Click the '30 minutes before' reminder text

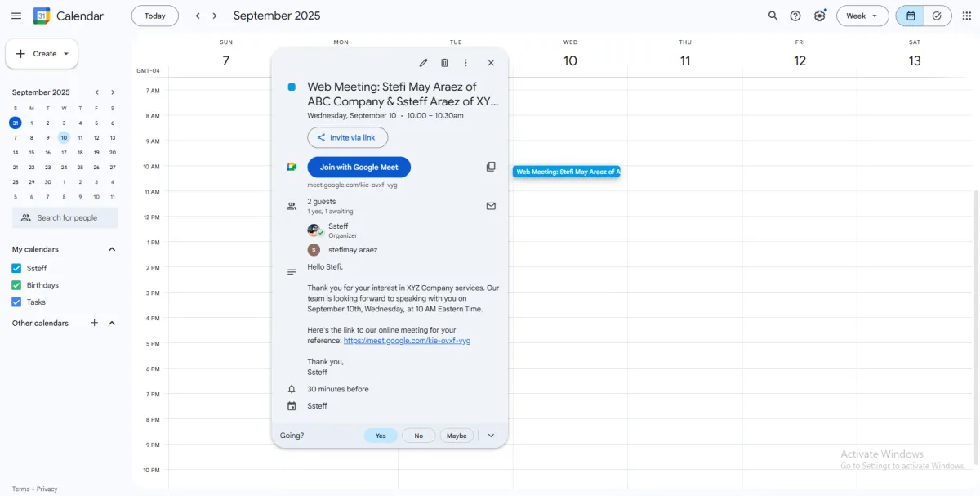pos(338,389)
